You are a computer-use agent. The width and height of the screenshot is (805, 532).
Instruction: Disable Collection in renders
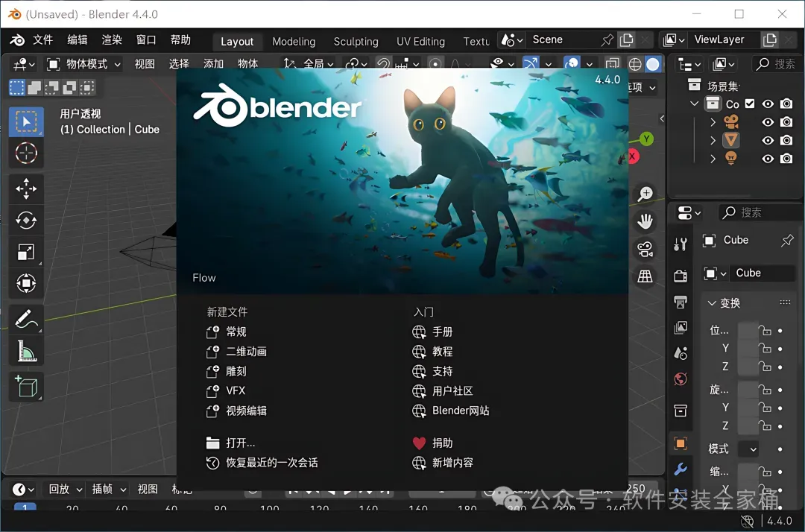786,104
